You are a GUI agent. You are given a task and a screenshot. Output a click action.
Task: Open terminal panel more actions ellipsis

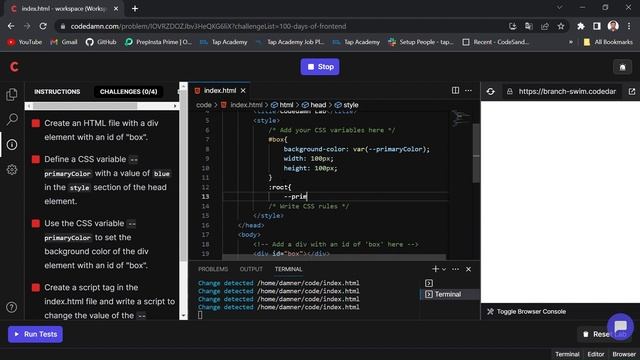tap(456, 269)
